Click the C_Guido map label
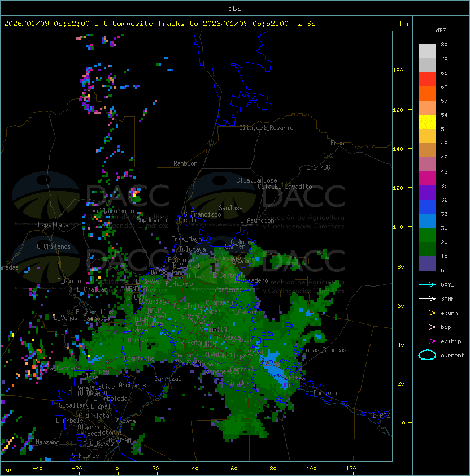The height and width of the screenshot is (476, 470). [x=69, y=281]
